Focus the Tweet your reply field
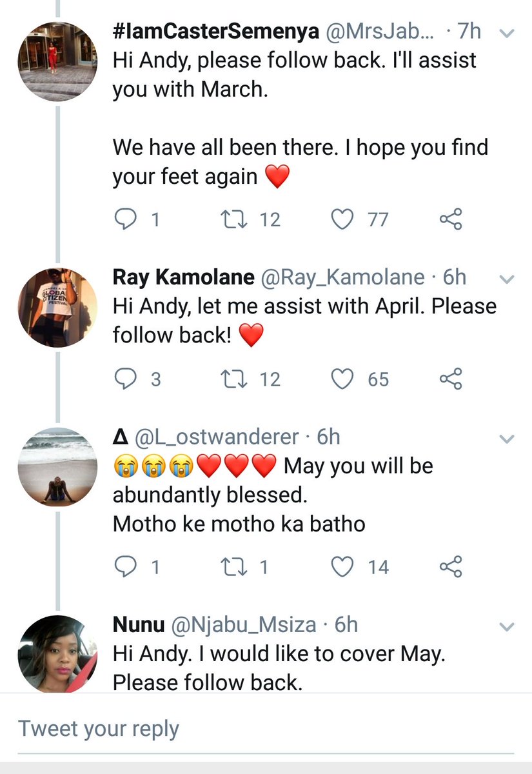This screenshot has height=774, width=532. [266, 729]
